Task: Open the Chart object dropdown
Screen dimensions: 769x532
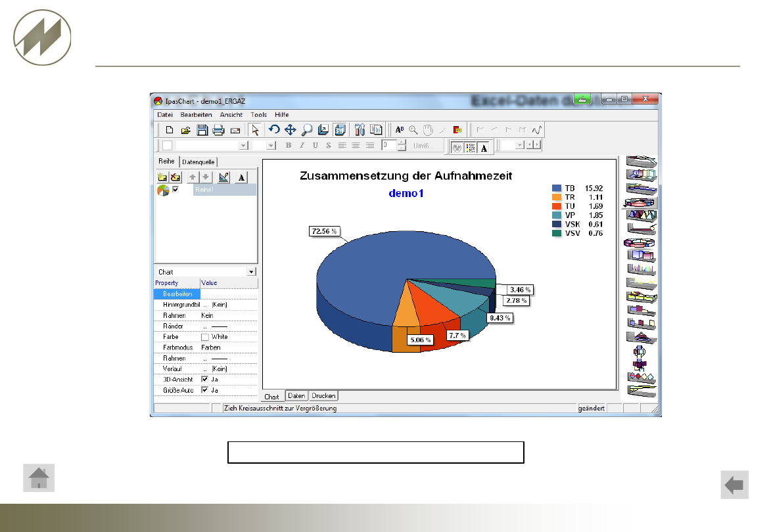Action: (251, 272)
